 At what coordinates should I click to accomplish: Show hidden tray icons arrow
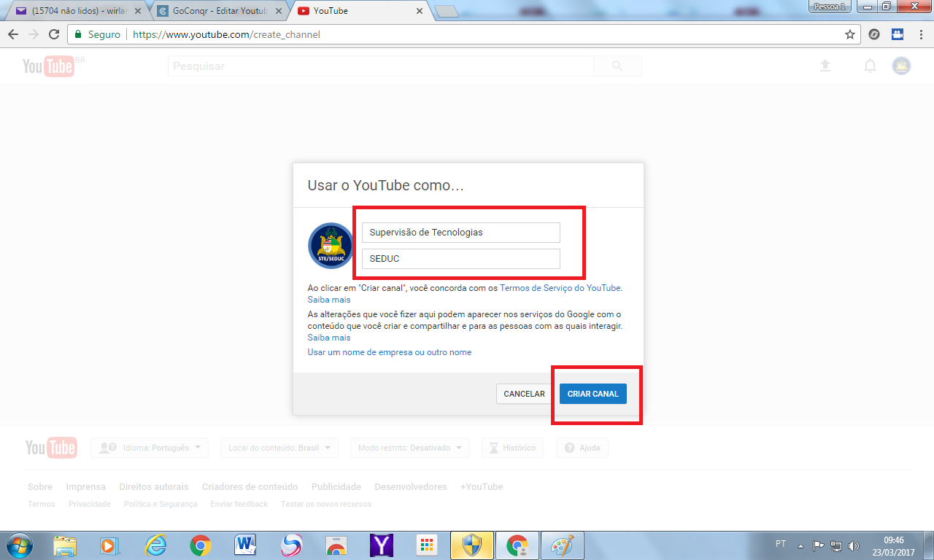tap(800, 545)
